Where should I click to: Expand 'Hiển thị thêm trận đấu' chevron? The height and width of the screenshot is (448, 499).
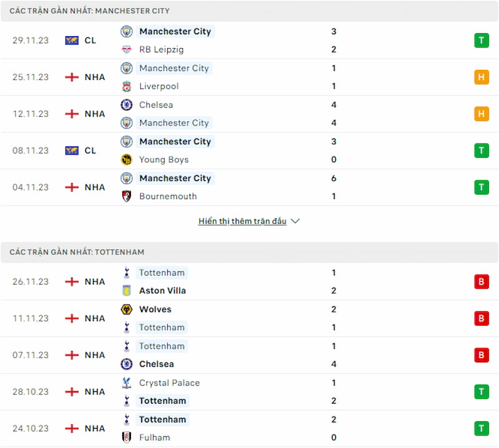296,221
